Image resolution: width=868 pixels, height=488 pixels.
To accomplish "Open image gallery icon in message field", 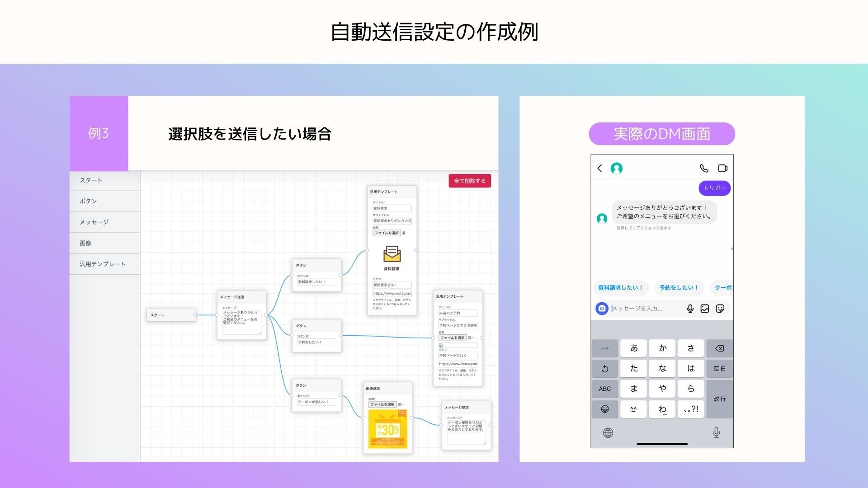I will tap(705, 308).
